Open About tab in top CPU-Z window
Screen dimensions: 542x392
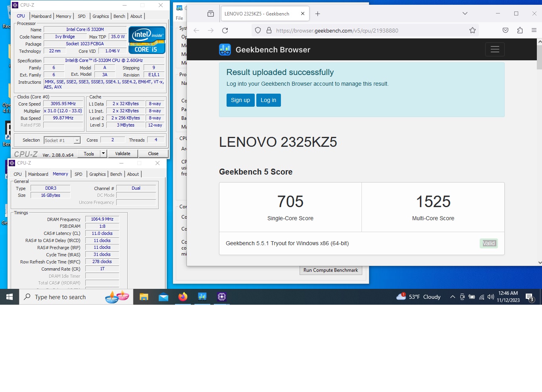click(136, 16)
